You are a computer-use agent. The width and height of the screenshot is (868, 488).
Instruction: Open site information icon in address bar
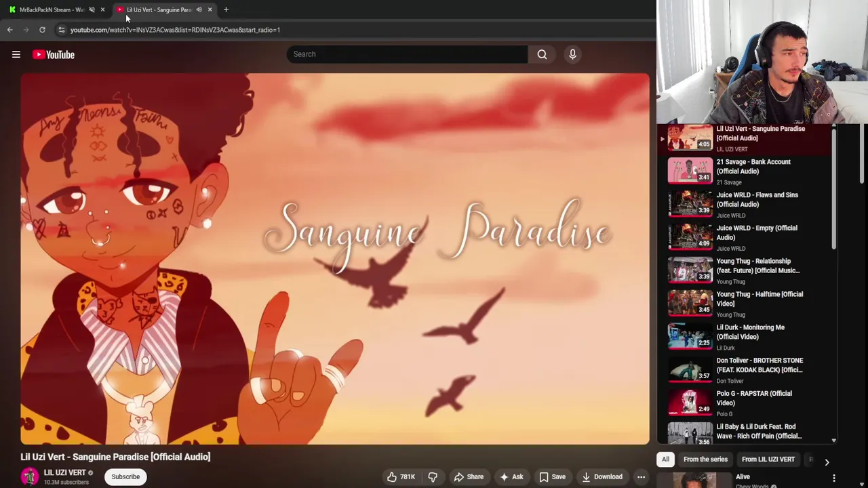coord(61,30)
